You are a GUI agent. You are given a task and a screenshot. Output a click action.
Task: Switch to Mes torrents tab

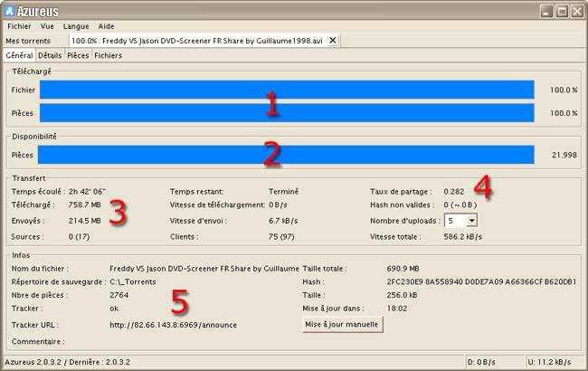pyautogui.click(x=28, y=41)
